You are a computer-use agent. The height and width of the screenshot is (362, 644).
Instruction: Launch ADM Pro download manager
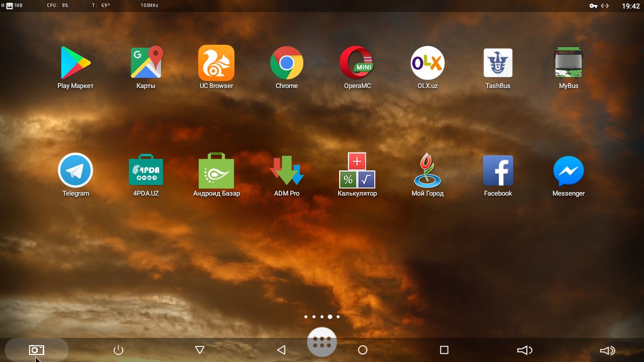287,170
